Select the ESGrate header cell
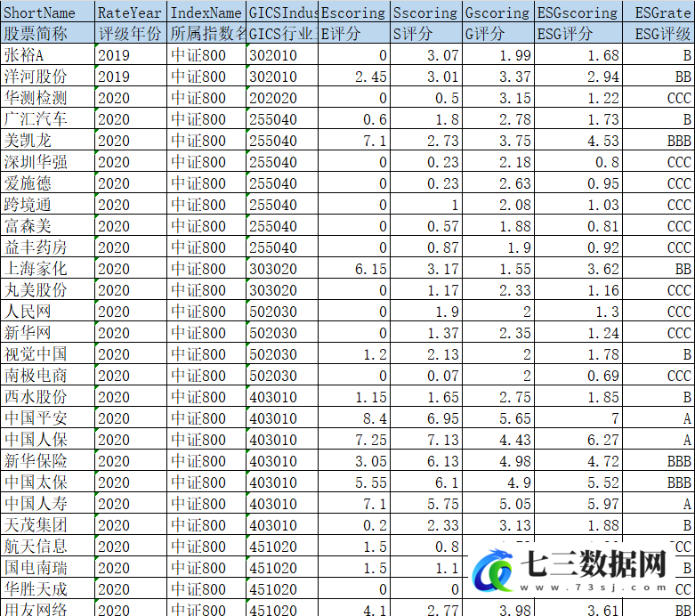This screenshot has width=695, height=616. point(659,12)
